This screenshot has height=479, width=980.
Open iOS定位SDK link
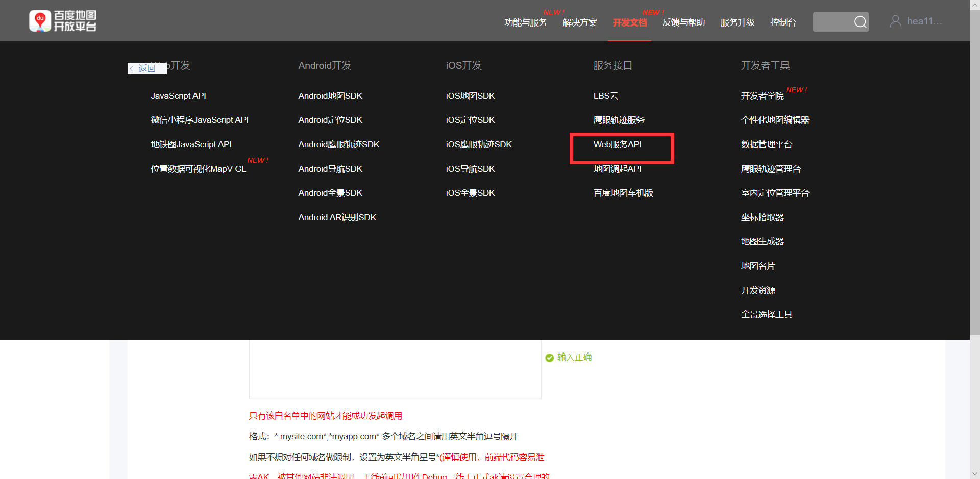click(470, 120)
